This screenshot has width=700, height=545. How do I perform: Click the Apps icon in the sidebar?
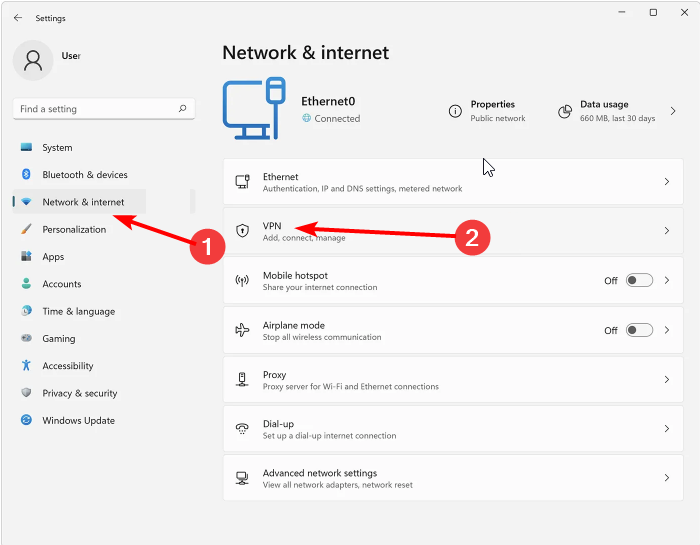click(x=26, y=256)
